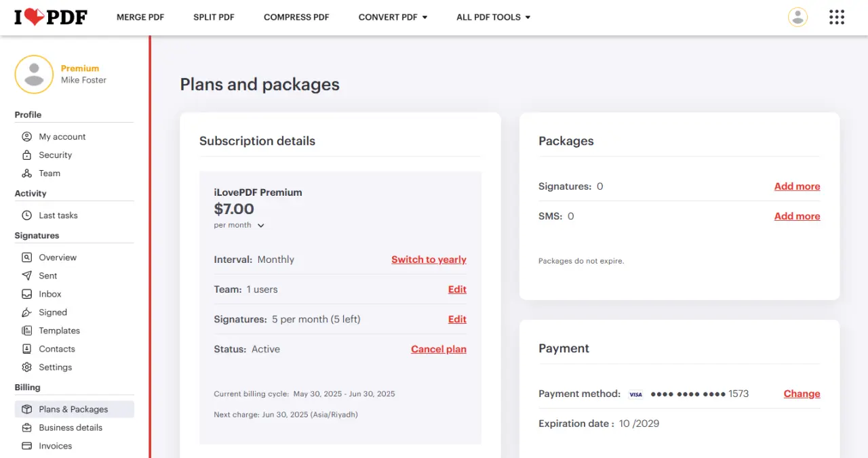Viewport: 868px width, 458px height.
Task: Click the Expiration date 10 /2029
Action: (599, 423)
